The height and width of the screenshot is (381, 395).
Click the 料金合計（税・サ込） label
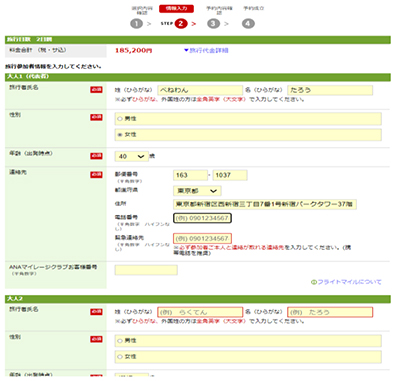pyautogui.click(x=38, y=50)
